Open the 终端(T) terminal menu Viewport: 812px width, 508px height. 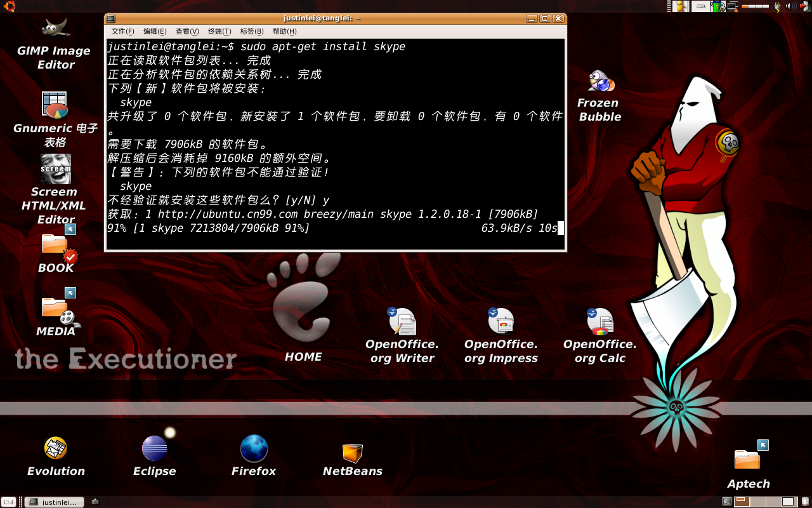[x=219, y=31]
